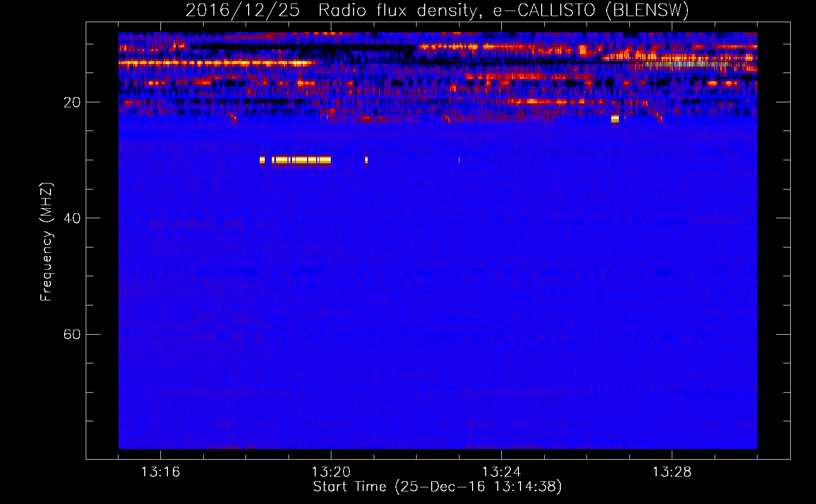Click the 'Frequency (MHZ)' axis label
The width and height of the screenshot is (816, 504).
tap(46, 242)
